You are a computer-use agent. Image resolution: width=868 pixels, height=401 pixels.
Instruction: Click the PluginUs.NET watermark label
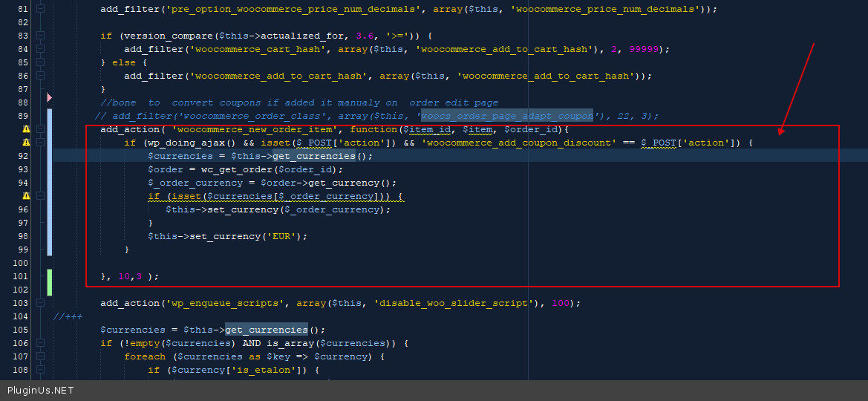pyautogui.click(x=41, y=391)
